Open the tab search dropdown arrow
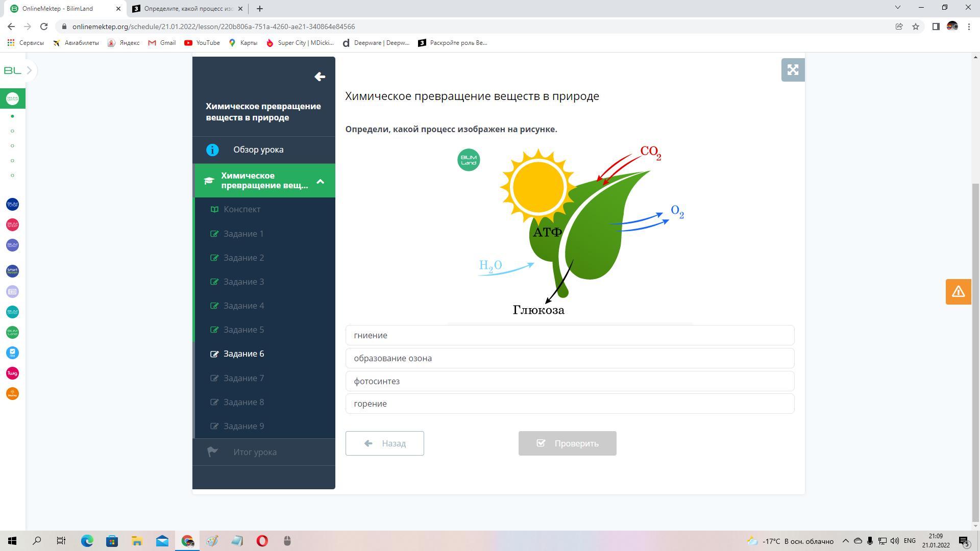The image size is (980, 551). [x=897, y=8]
